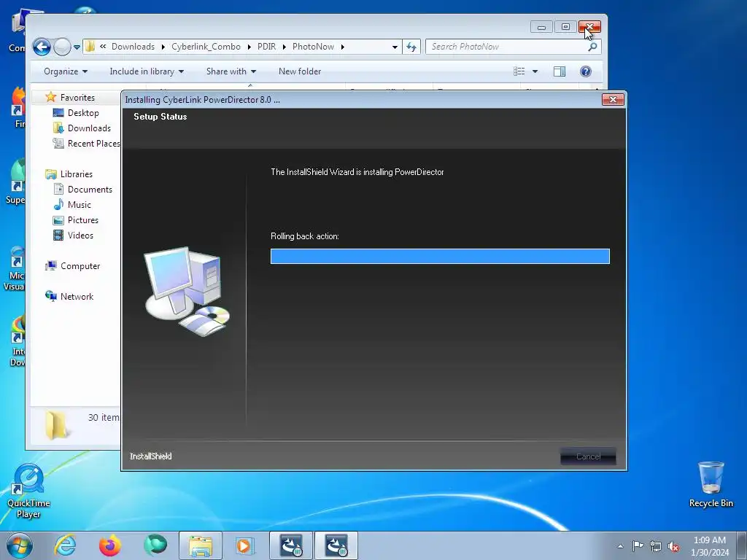Screen dimensions: 747x560
Task: Open the Include in library menu
Action: click(147, 71)
